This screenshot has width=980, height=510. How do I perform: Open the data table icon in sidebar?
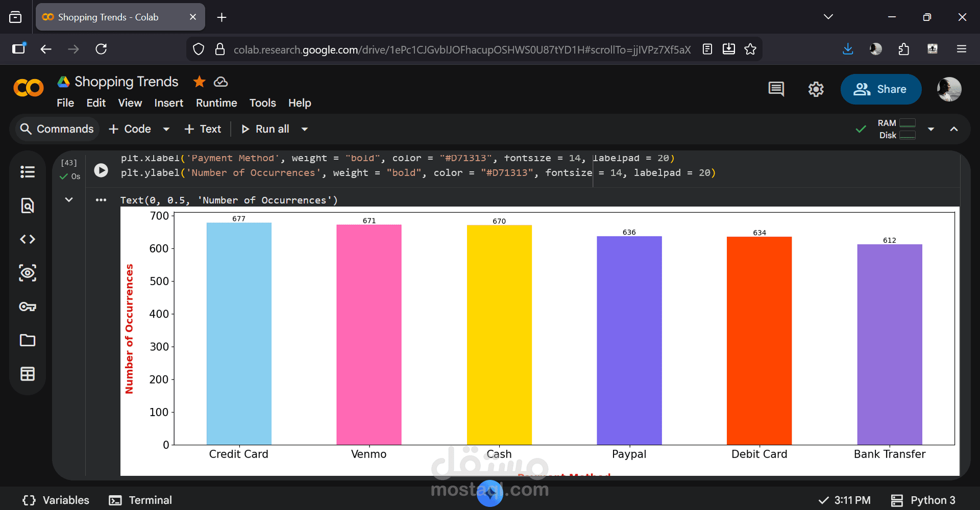point(28,374)
